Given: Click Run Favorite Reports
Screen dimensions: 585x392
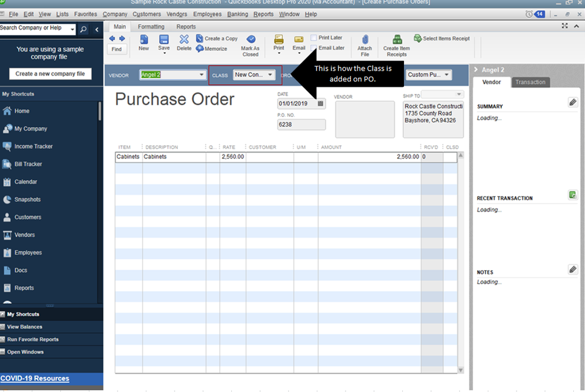Looking at the screenshot, I should pyautogui.click(x=33, y=339).
